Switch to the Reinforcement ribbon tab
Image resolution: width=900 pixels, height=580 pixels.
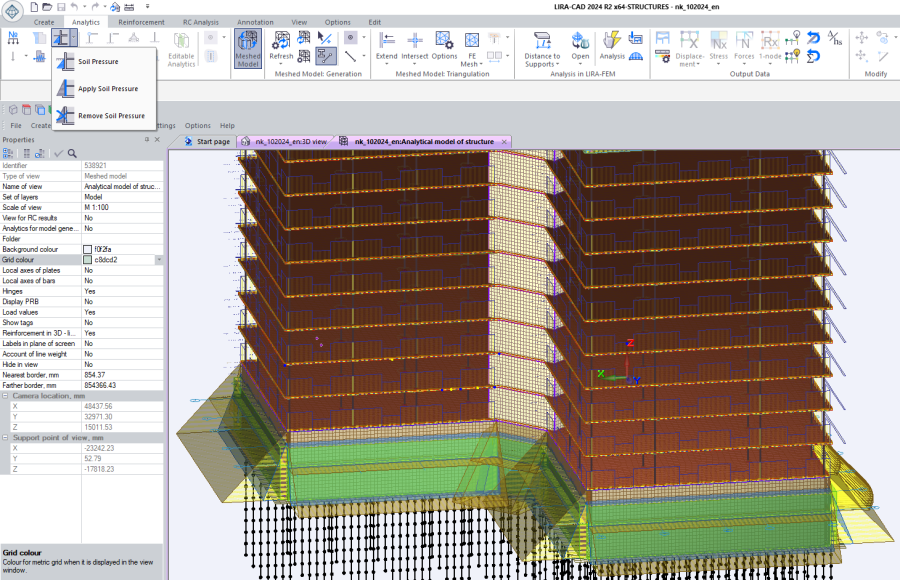[141, 22]
